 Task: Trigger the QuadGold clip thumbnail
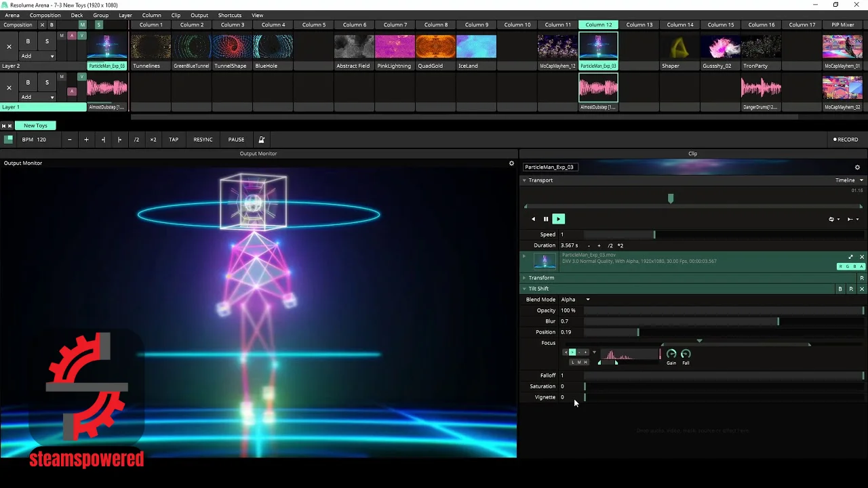pyautogui.click(x=435, y=47)
